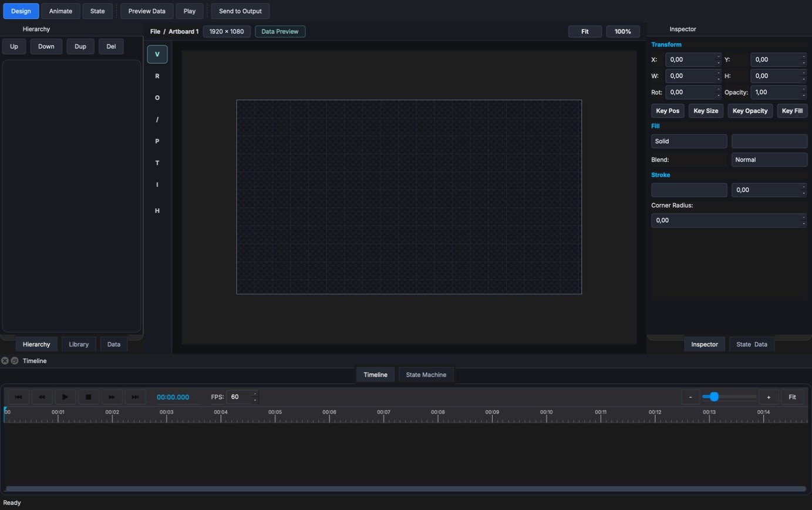Image resolution: width=812 pixels, height=510 pixels.
Task: Increase the H height stepper
Action: 804,73
